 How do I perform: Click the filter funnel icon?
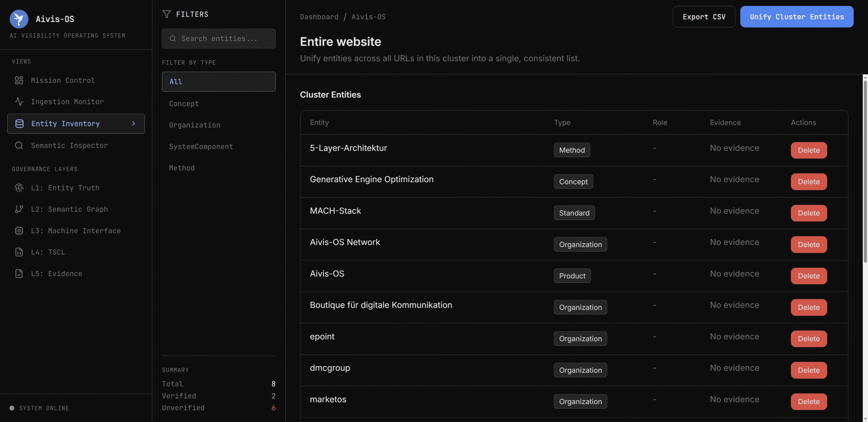(166, 14)
